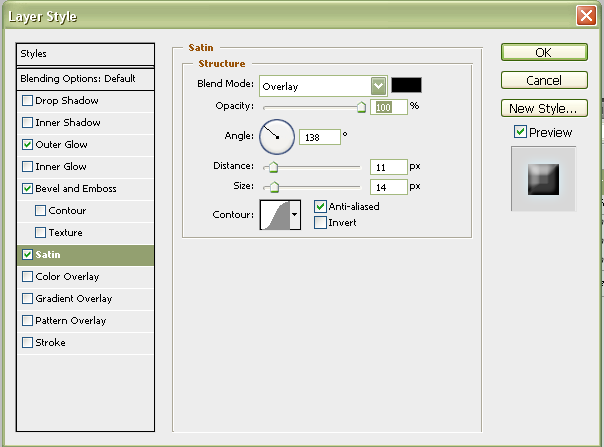Click the Opacity slider handle
This screenshot has height=447, width=604.
click(x=361, y=107)
